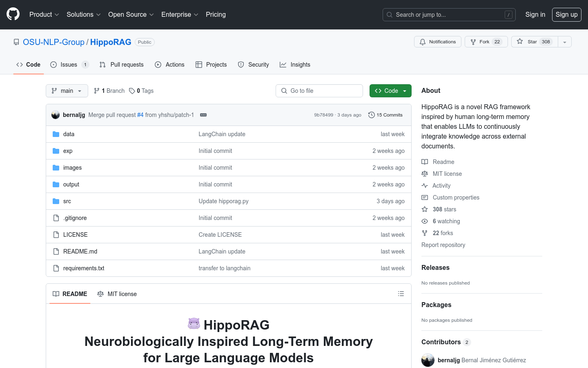Expand the commit message ellipsis

pos(203,115)
